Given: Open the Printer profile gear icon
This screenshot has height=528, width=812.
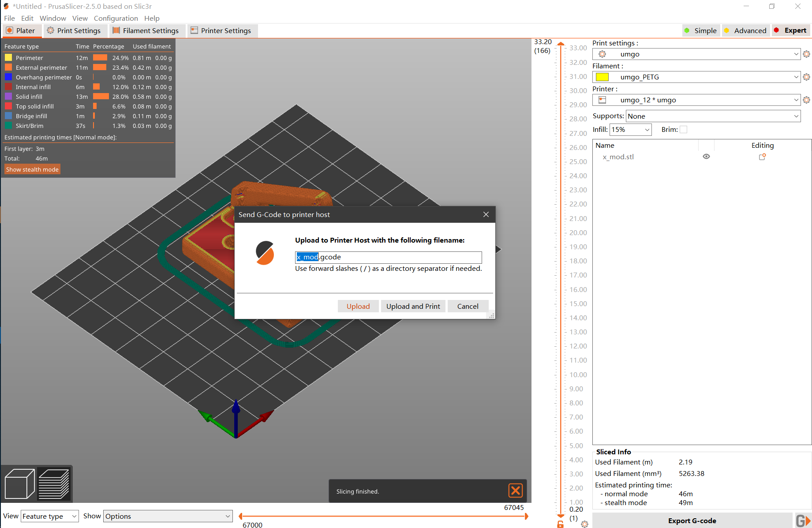Looking at the screenshot, I should pos(807,100).
